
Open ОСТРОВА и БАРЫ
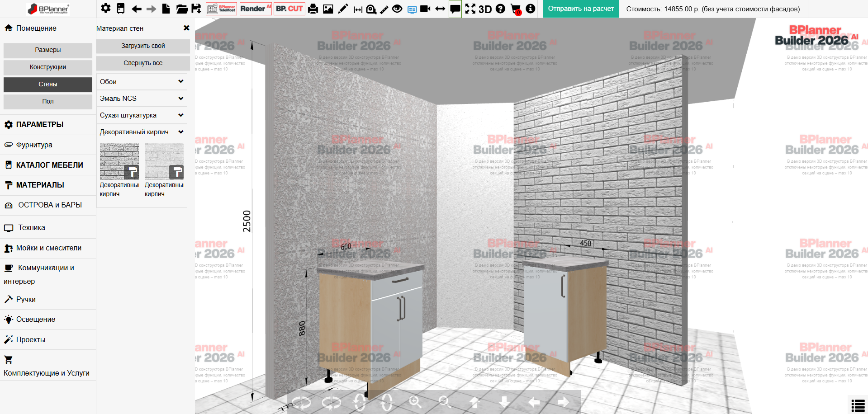48,205
